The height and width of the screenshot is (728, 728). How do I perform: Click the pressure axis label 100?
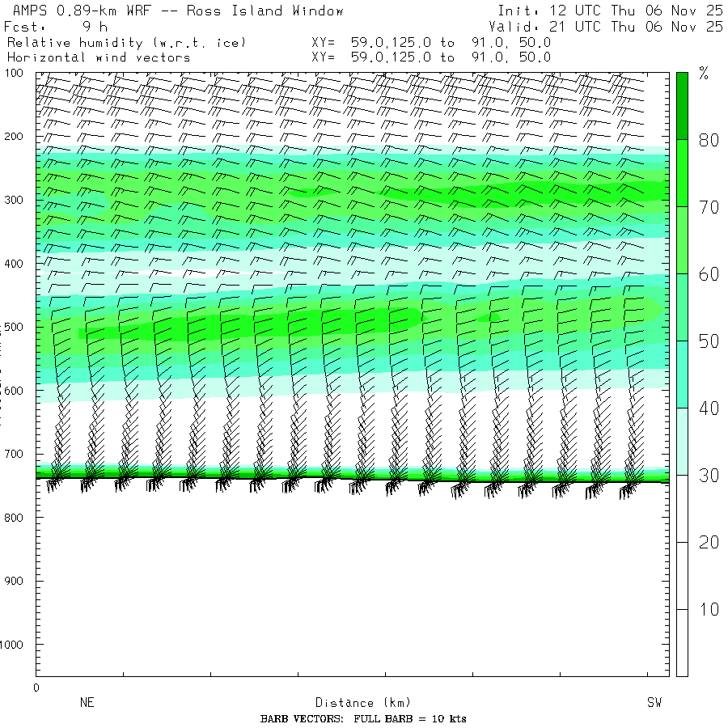tap(14, 73)
